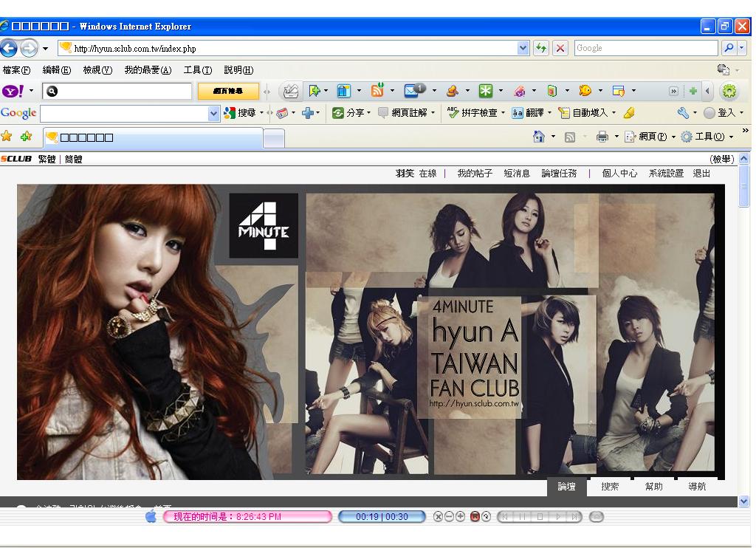Click the Favorites star icon
Viewport: 756px width, 548px height.
point(7,137)
